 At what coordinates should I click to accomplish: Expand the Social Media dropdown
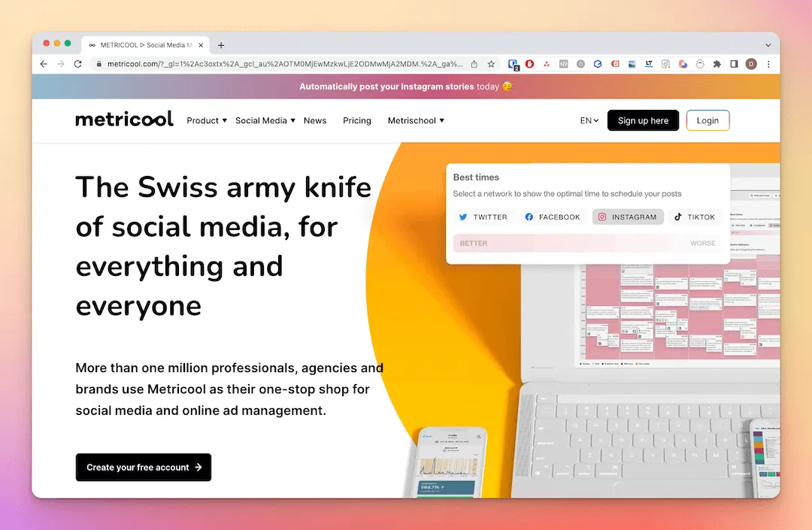point(265,120)
